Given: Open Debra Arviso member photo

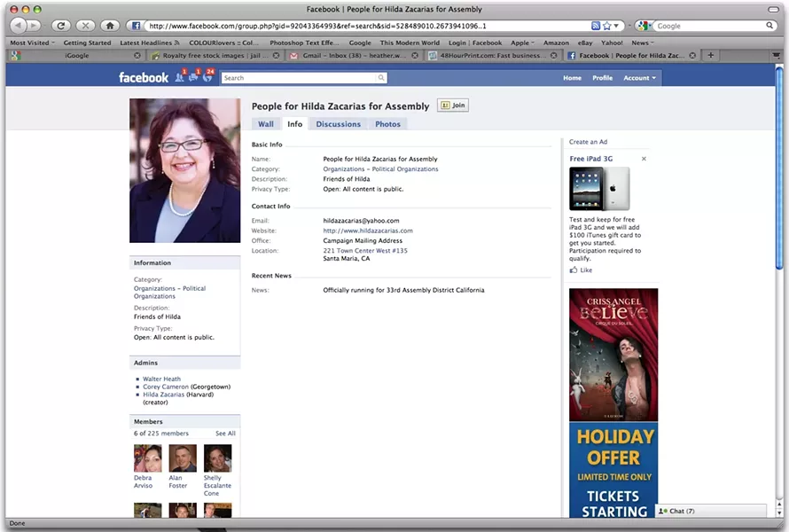Looking at the screenshot, I should pos(147,458).
